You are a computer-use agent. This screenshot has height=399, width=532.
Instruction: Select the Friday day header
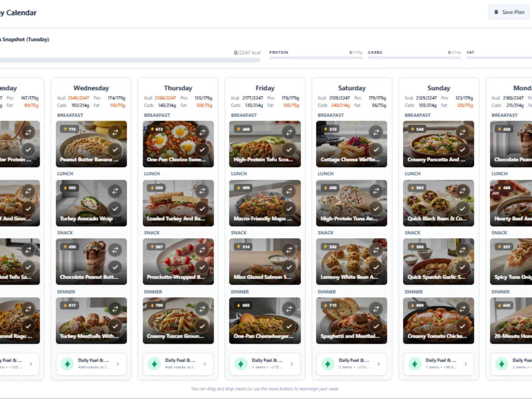[265, 88]
